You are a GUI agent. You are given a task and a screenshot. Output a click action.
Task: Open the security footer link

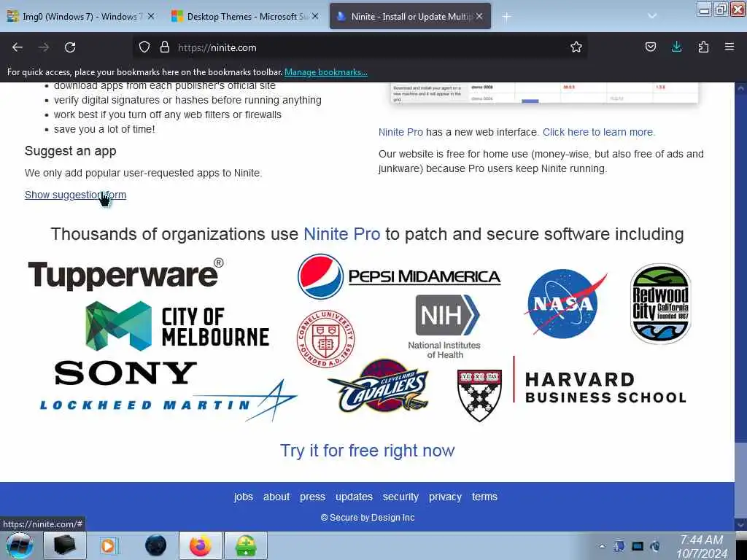tap(400, 497)
